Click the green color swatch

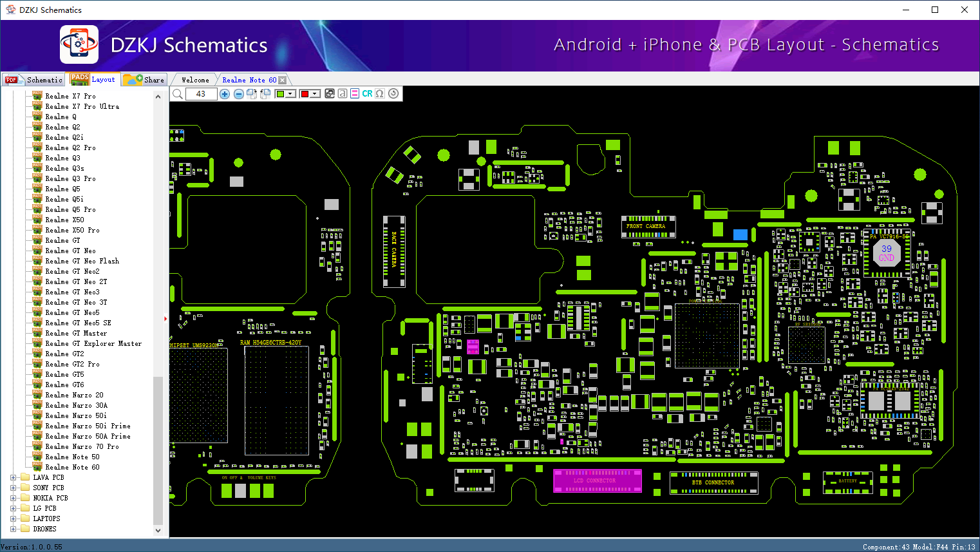pos(280,94)
